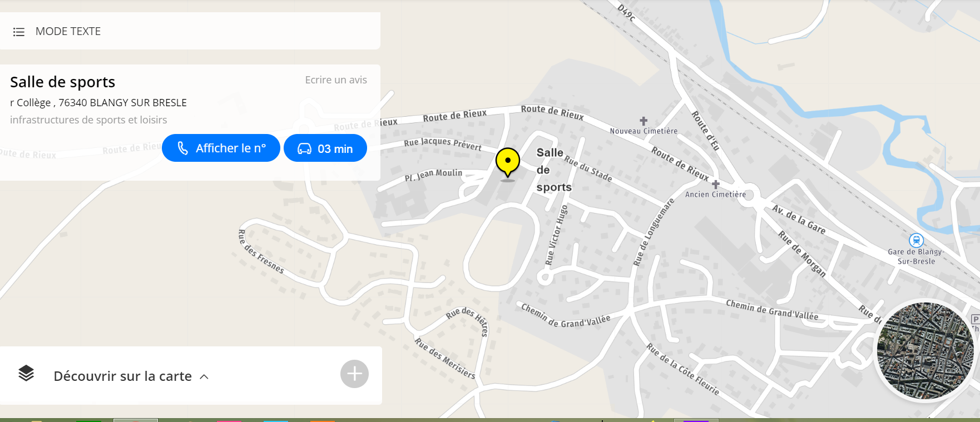The image size is (980, 422).
Task: Click the parking P marker at map edge
Action: pyautogui.click(x=975, y=319)
